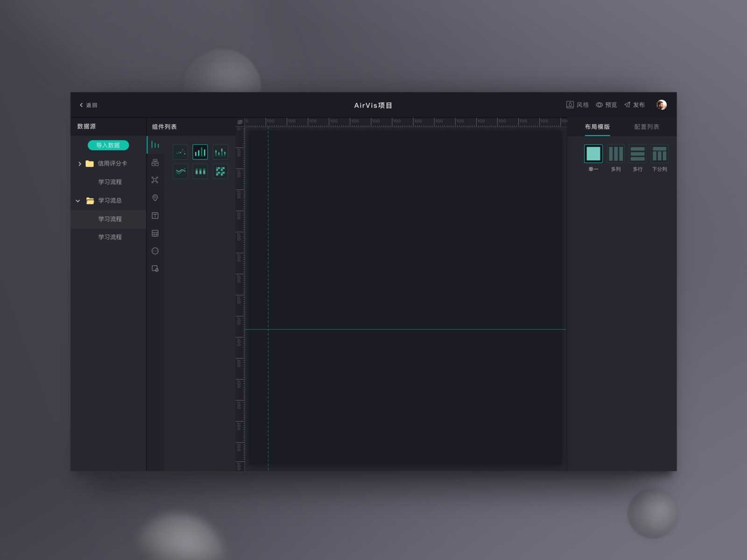Viewport: 747px width, 560px height.
Task: Pick the bar chart component thumbnail
Action: [x=200, y=152]
